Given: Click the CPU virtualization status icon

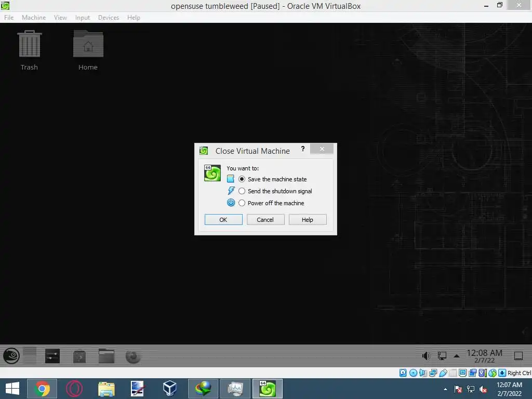Looking at the screenshot, I should 482,373.
